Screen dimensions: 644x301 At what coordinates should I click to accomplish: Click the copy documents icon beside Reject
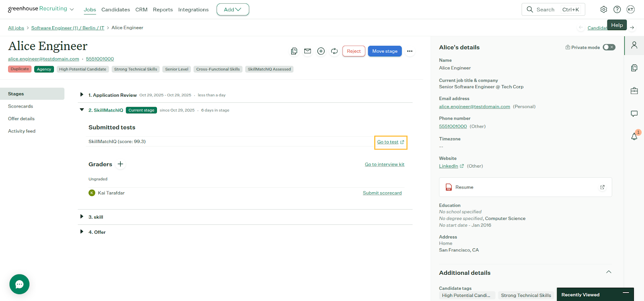pyautogui.click(x=294, y=51)
